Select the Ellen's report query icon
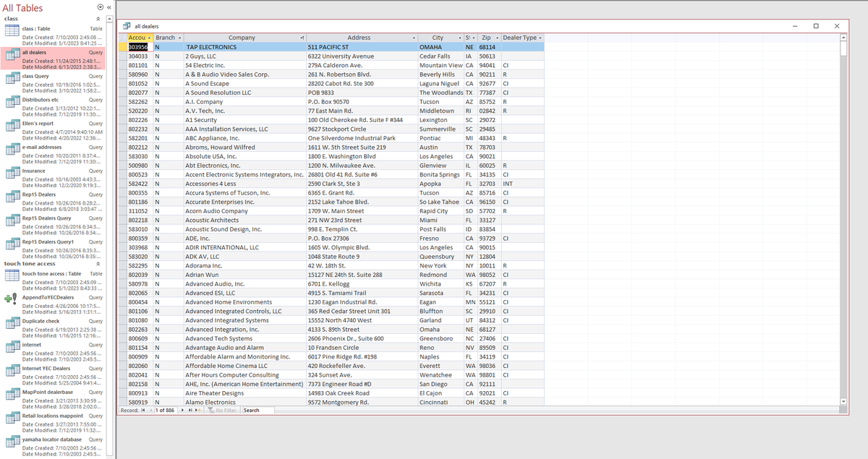Viewport: 868px width, 459px height. [12, 126]
